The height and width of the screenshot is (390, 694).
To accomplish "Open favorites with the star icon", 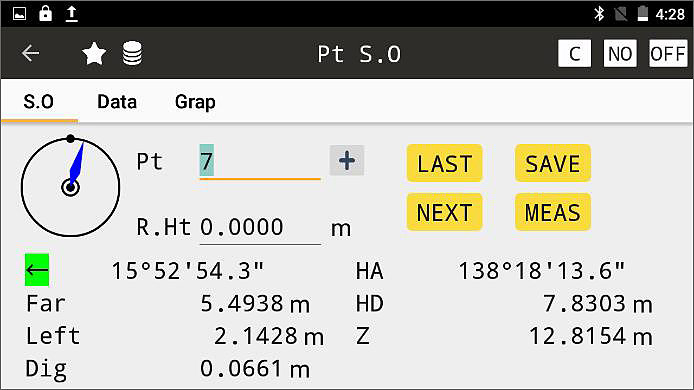I will coord(94,54).
